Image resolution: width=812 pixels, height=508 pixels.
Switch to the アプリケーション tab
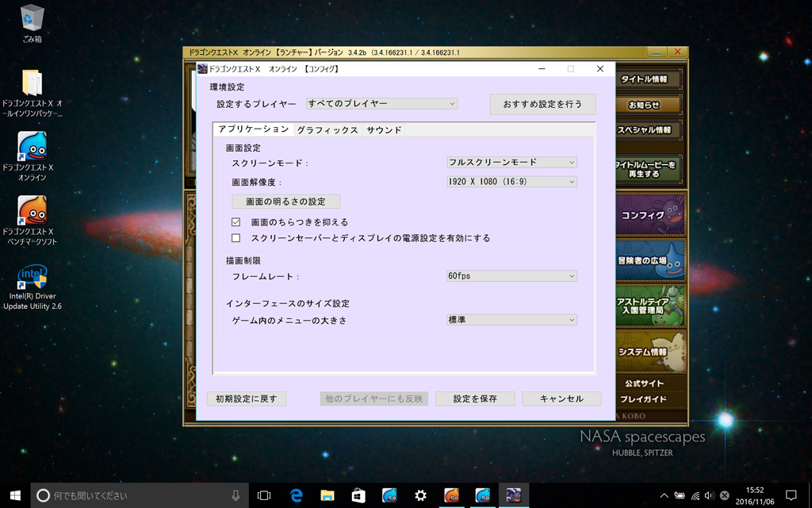(x=253, y=129)
